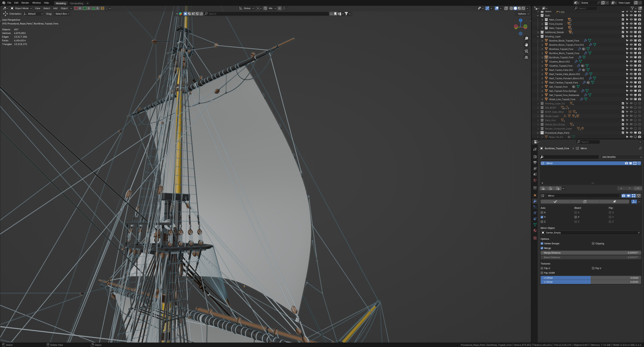Open the Scene properties tab
Screen dimensions: 644x347
(x=535, y=174)
